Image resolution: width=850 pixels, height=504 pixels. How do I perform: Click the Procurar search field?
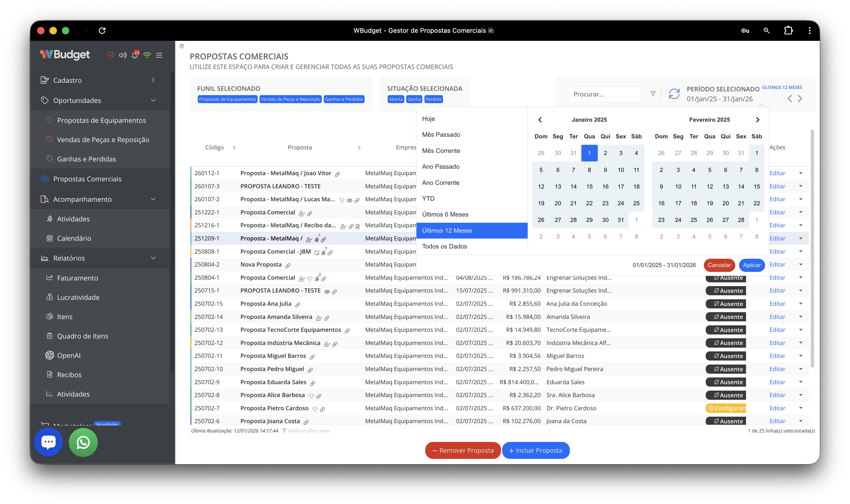coord(604,94)
